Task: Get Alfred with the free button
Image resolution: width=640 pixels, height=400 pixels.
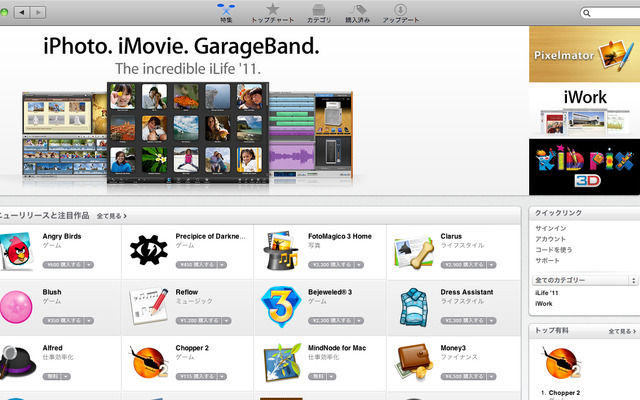Action: point(52,377)
